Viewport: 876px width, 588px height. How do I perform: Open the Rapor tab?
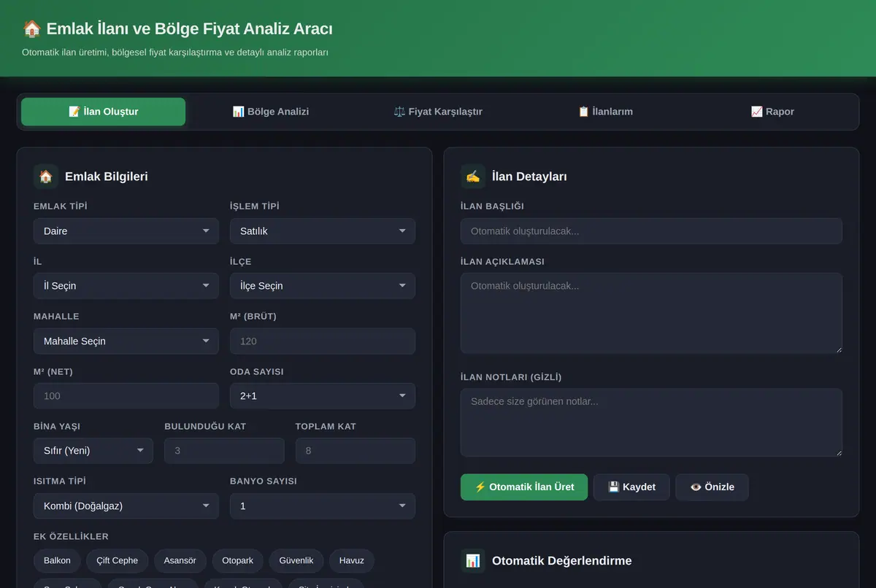(772, 112)
